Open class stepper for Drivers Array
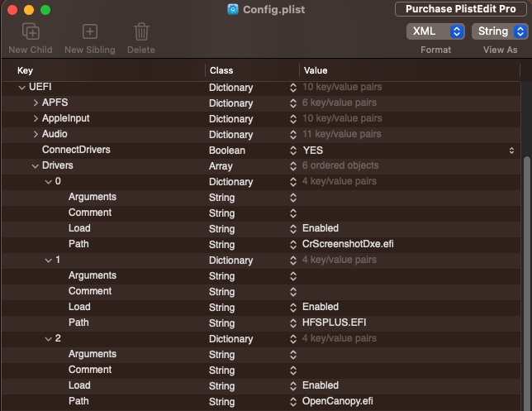The height and width of the screenshot is (411, 532). point(293,166)
